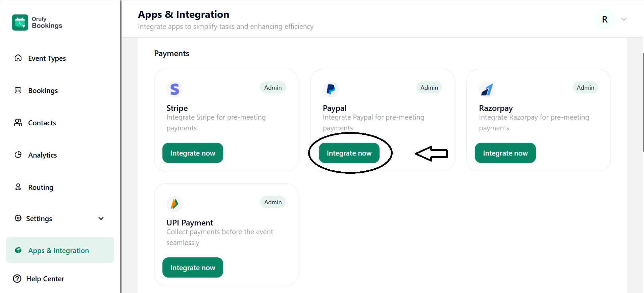Open the Contacts icon in the sidebar
This screenshot has width=644, height=293.
(x=18, y=122)
